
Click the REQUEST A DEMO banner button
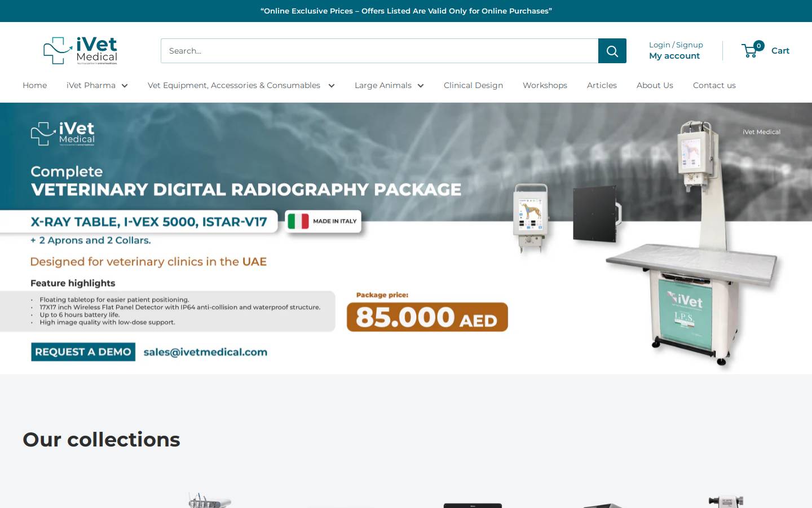[83, 352]
